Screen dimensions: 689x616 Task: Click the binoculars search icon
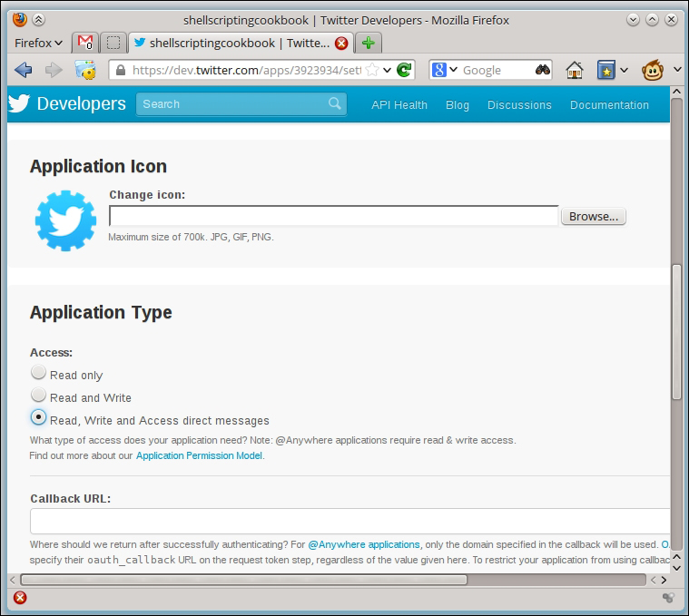543,70
